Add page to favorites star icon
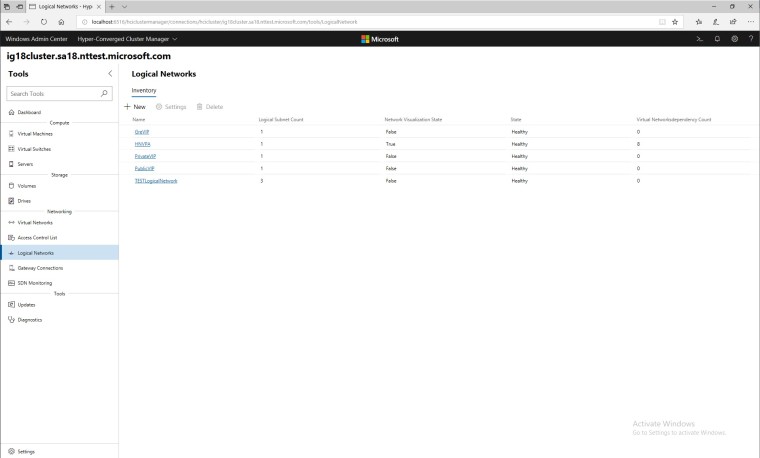This screenshot has height=458, width=760. click(675, 22)
